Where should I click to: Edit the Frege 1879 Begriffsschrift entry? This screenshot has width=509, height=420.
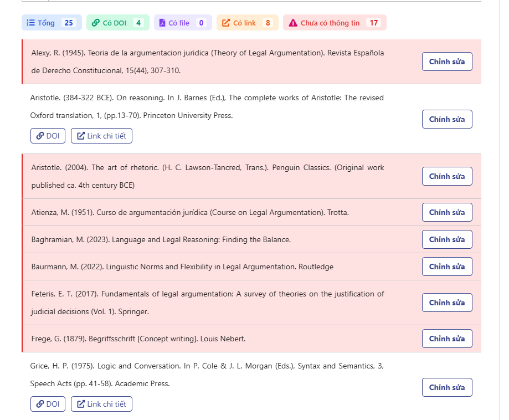point(446,339)
